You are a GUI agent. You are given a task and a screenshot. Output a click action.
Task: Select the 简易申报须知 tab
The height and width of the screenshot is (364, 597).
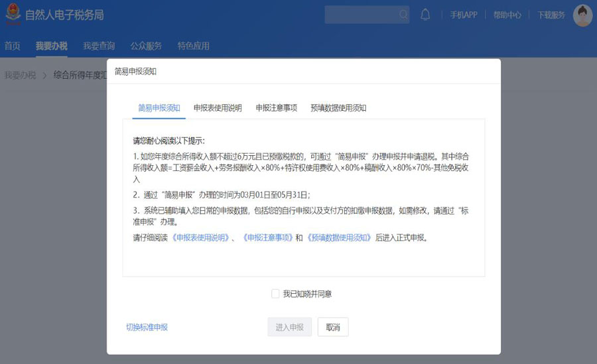[x=159, y=108]
